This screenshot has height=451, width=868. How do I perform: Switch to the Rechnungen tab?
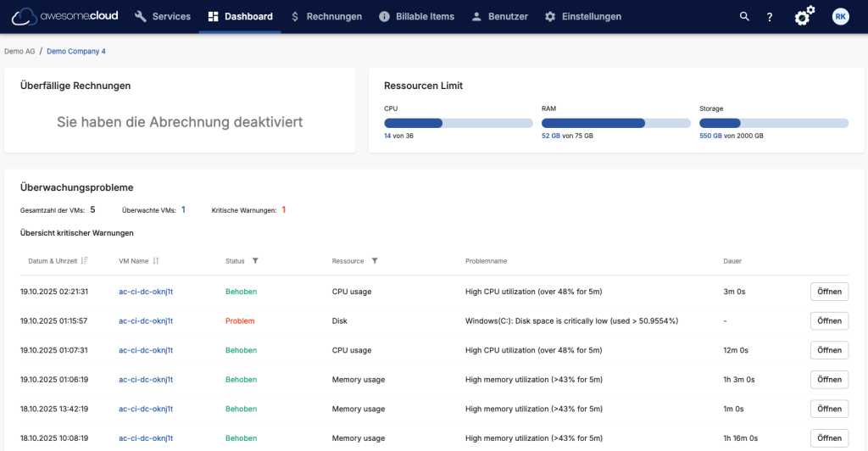click(325, 17)
